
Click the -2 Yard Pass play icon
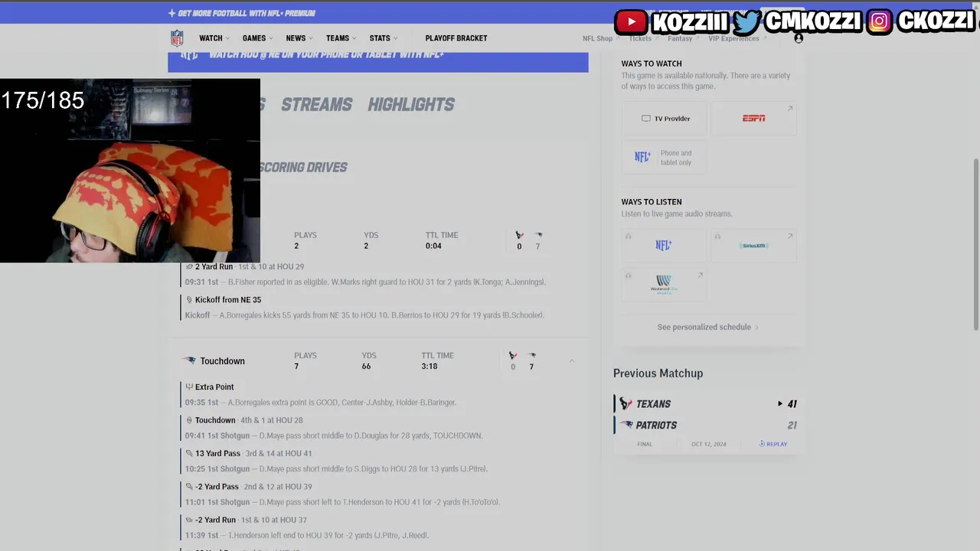(189, 487)
